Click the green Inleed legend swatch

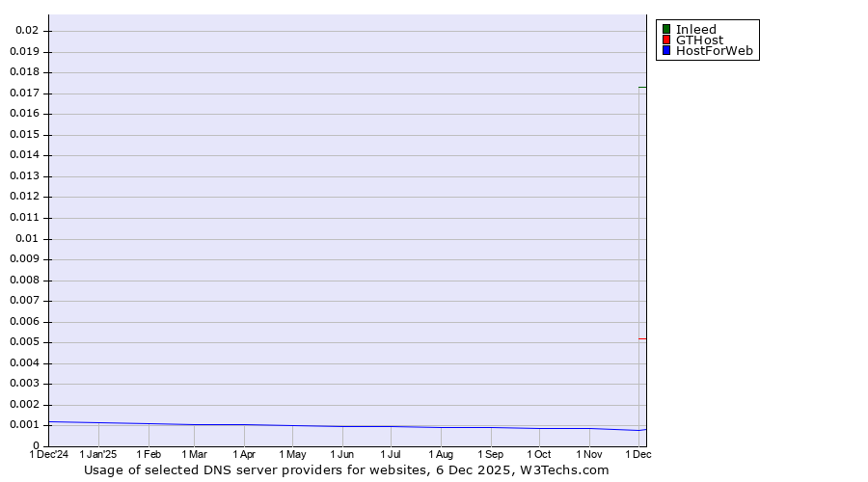point(666,30)
